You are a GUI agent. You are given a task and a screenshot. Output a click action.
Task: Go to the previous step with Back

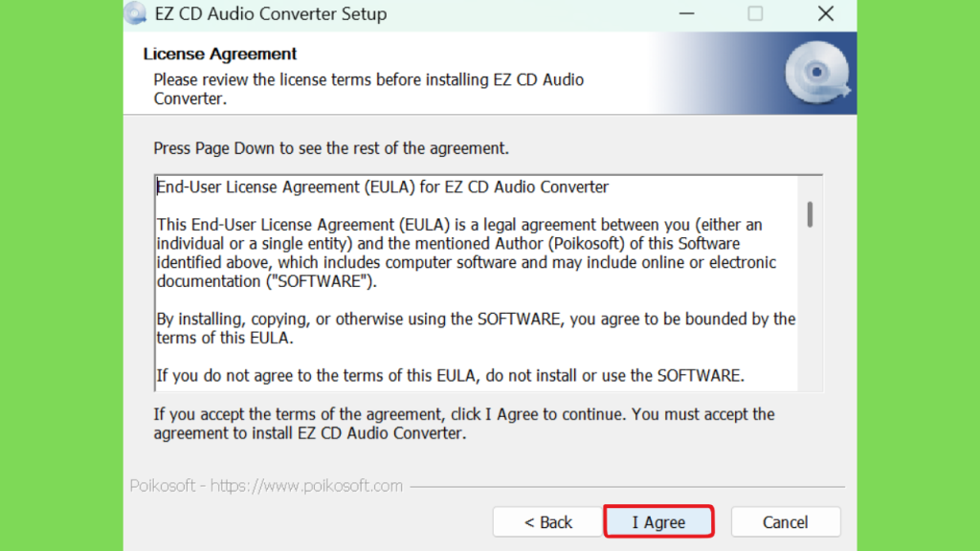[547, 521]
